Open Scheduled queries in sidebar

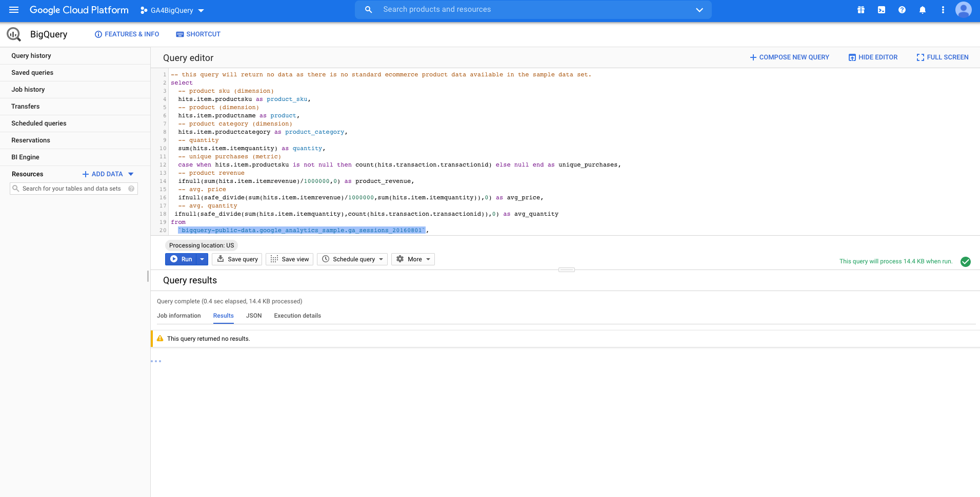click(75, 123)
